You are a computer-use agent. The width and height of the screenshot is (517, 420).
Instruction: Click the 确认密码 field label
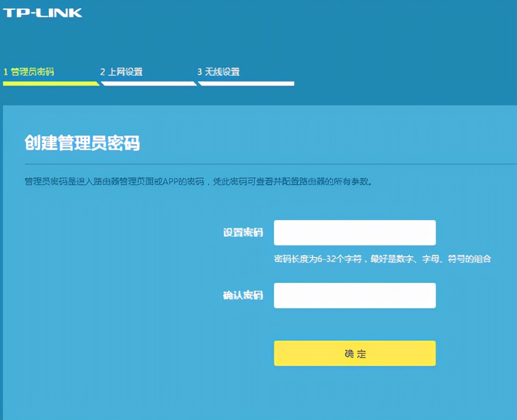tap(243, 295)
